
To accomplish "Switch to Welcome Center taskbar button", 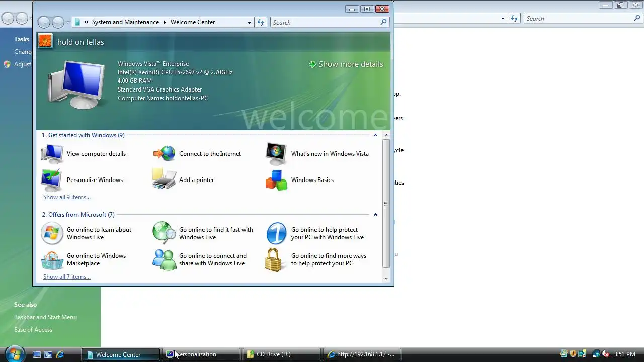I will point(121,354).
